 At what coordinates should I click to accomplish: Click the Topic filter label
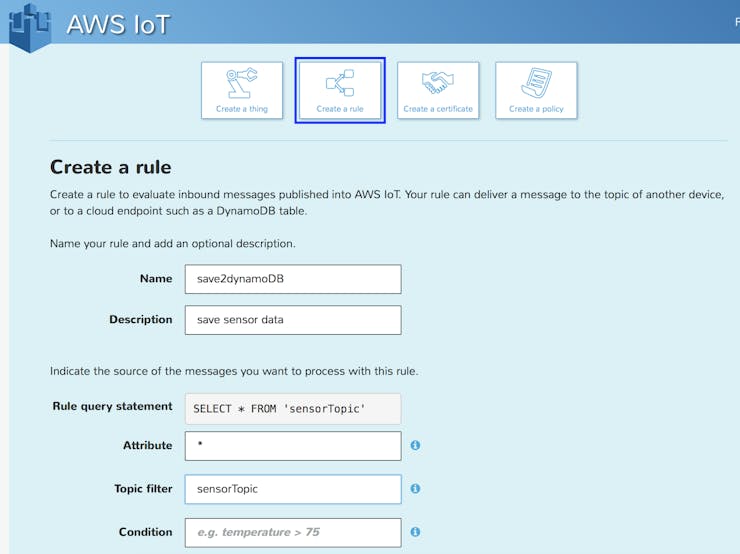[143, 488]
